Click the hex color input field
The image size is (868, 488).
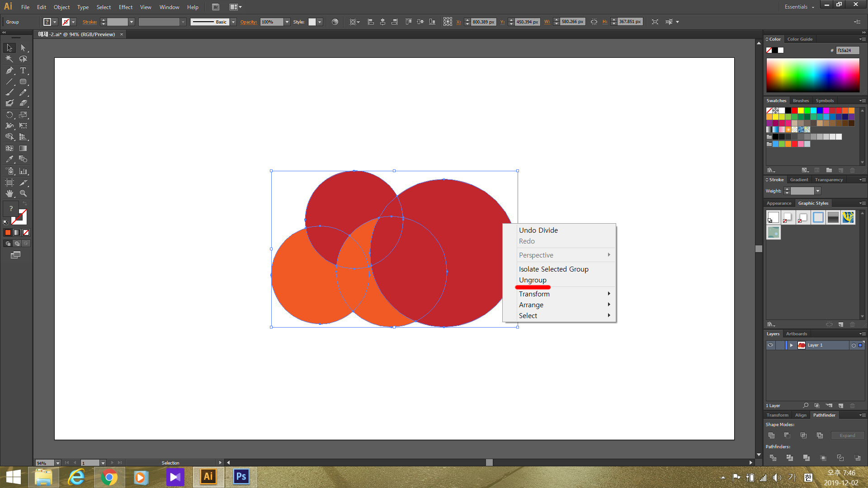pos(847,51)
